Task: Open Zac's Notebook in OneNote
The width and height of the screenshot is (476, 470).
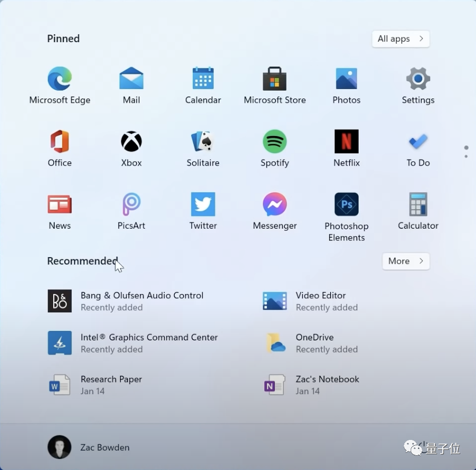Action: [x=311, y=385]
